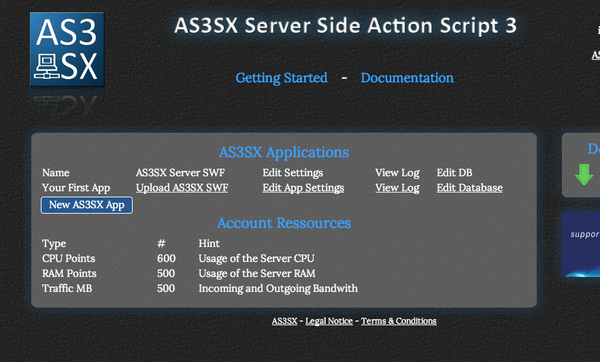Screen dimensions: 600x362
Task: Click the Edit DB column header
Action: (x=454, y=173)
